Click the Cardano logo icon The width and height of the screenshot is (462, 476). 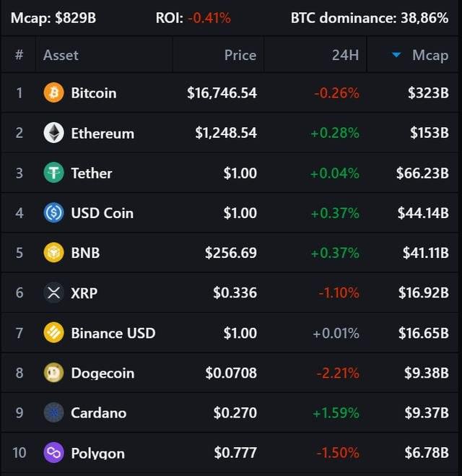(x=54, y=412)
